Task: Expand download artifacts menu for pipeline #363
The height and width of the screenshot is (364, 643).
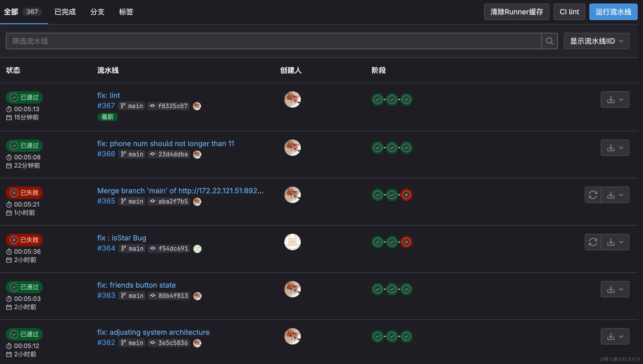Action: [615, 289]
